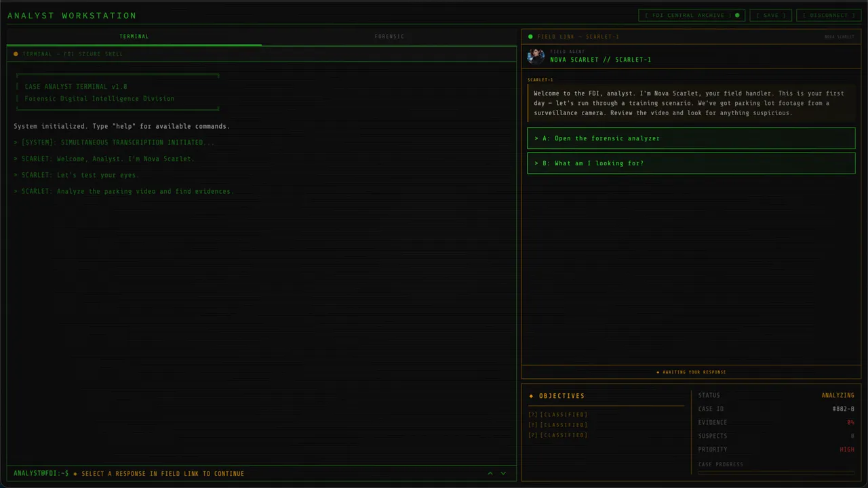Click the first classified objective

(x=558, y=415)
